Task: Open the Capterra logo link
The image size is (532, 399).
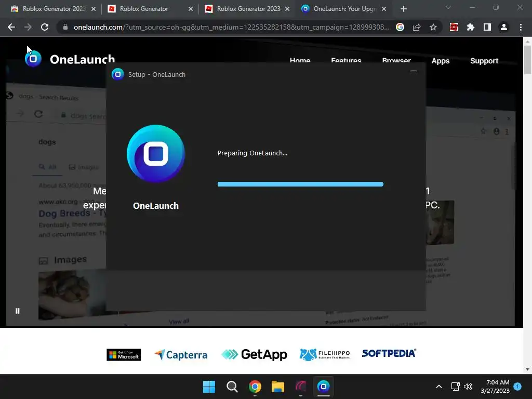Action: point(181,355)
